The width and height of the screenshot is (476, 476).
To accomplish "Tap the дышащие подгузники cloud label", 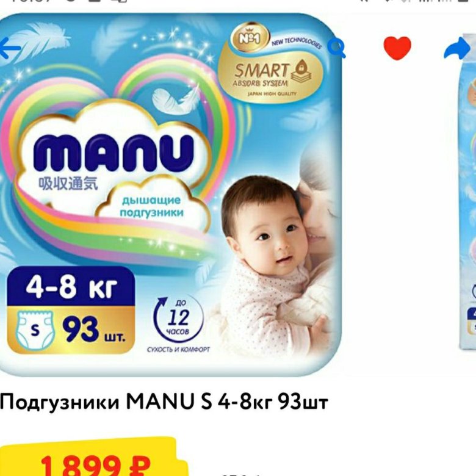I will pos(152,206).
